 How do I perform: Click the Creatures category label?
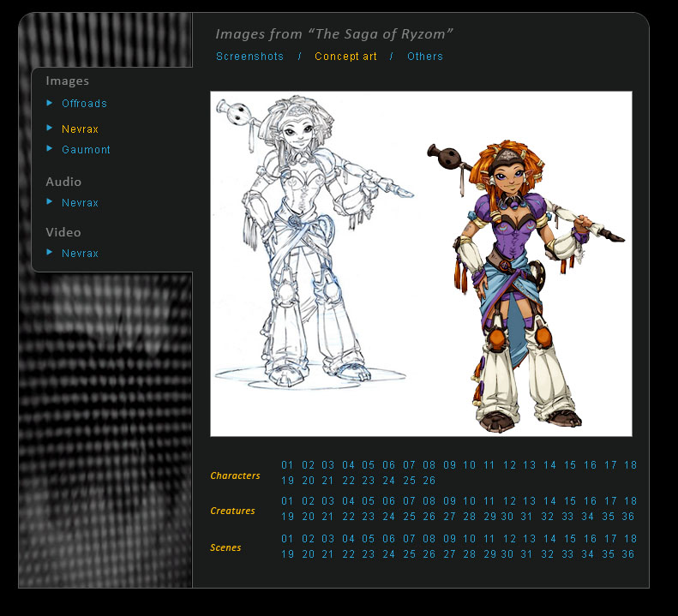point(232,511)
